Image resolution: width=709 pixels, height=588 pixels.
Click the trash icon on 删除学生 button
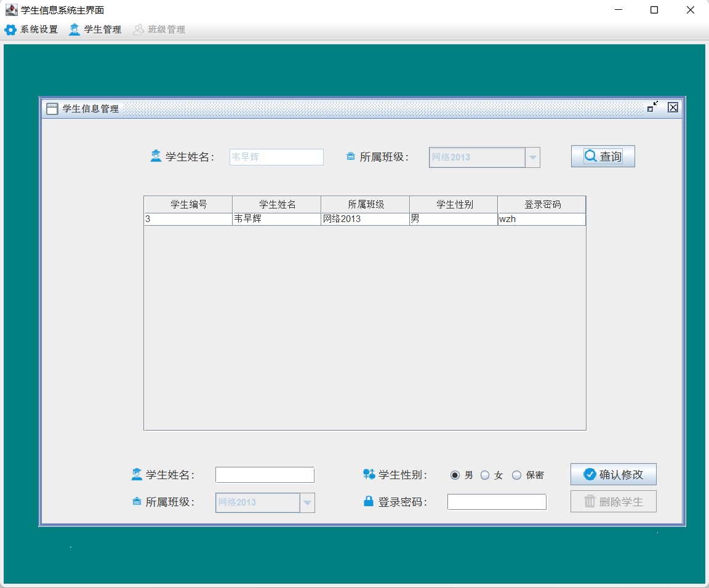[590, 501]
